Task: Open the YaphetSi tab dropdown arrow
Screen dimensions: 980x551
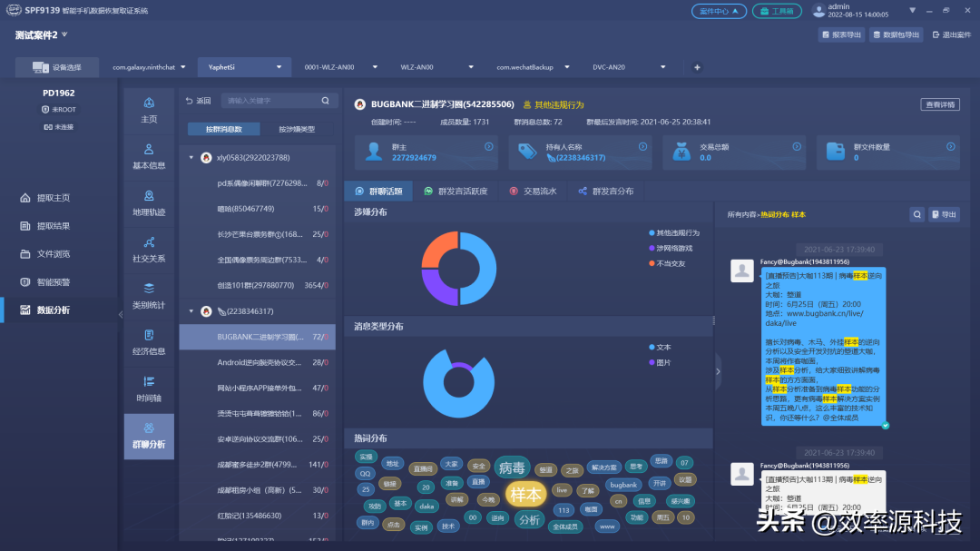Action: click(279, 67)
